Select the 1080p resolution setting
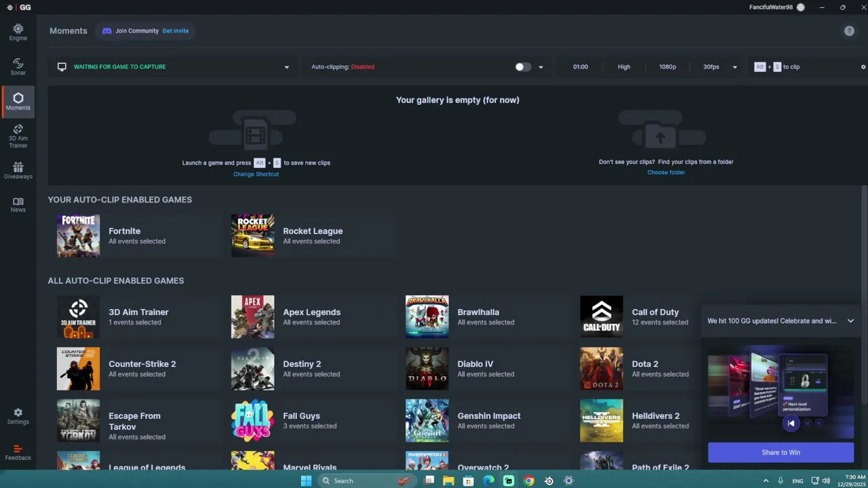The width and height of the screenshot is (868, 488). [667, 66]
